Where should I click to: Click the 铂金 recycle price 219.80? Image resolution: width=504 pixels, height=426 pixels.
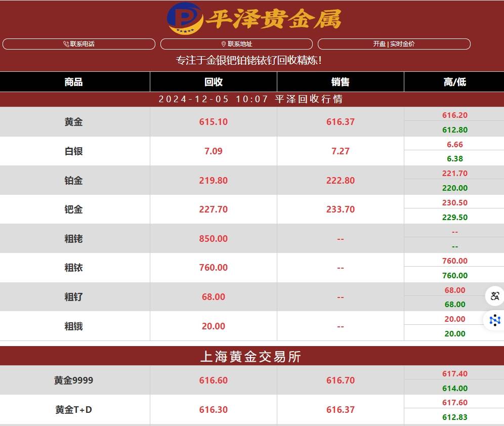(214, 180)
